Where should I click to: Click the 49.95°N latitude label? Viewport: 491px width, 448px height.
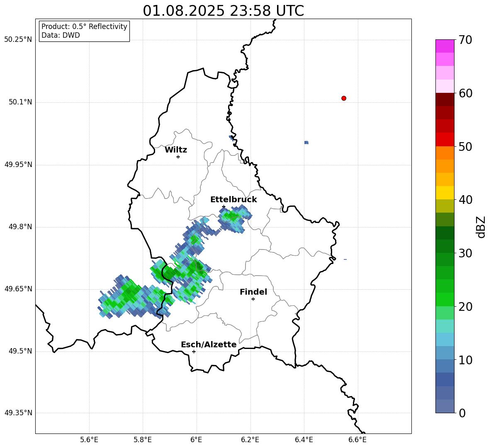(x=18, y=164)
